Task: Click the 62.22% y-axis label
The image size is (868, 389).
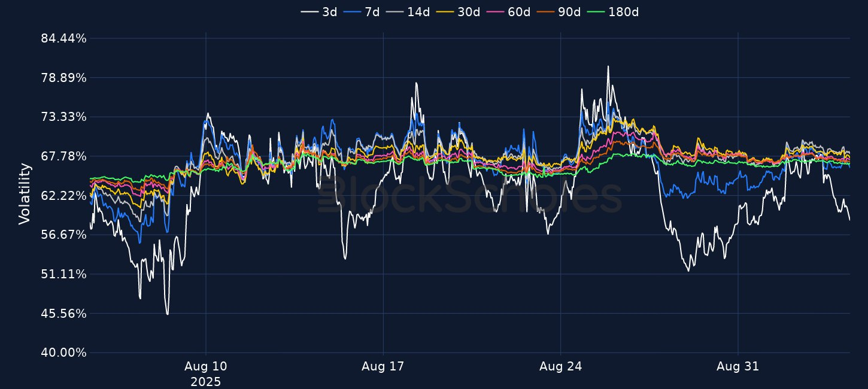Action: pyautogui.click(x=63, y=196)
